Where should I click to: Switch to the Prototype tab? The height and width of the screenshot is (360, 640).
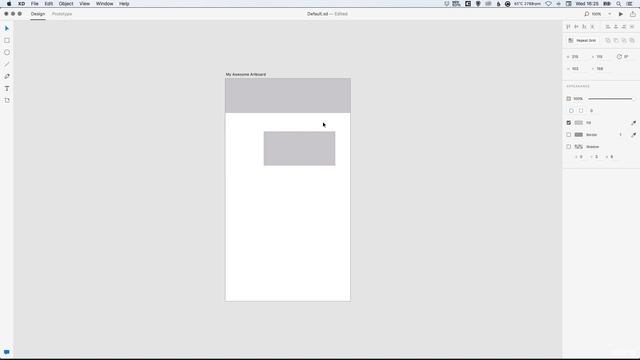coord(62,14)
